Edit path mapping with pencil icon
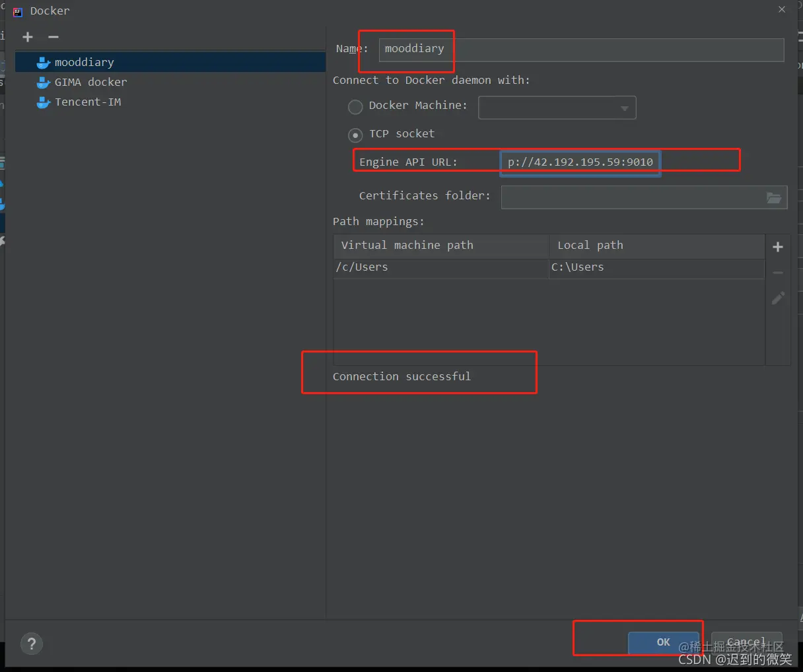Viewport: 803px width, 672px height. pyautogui.click(x=778, y=298)
